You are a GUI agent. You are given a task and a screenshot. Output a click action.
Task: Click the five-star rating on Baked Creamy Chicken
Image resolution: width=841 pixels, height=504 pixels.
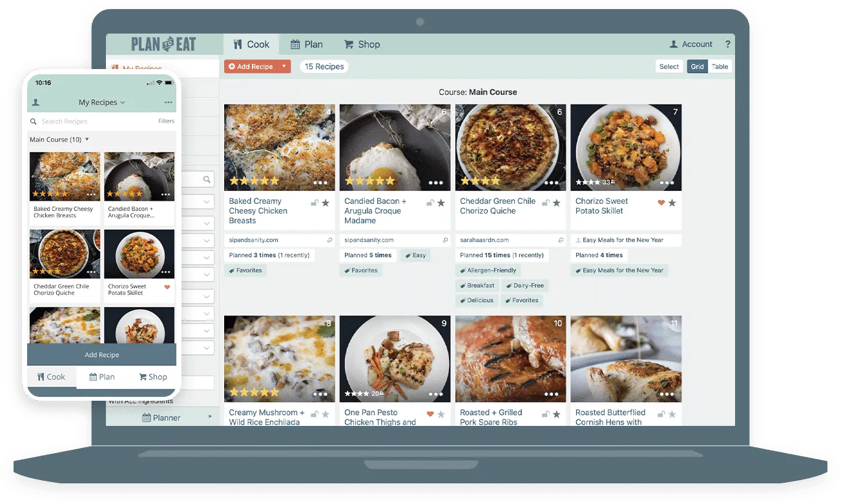coord(254,181)
